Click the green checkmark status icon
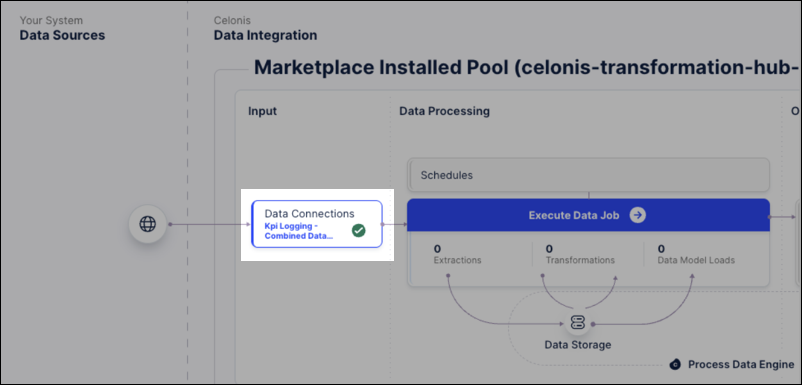The height and width of the screenshot is (385, 802). (359, 231)
